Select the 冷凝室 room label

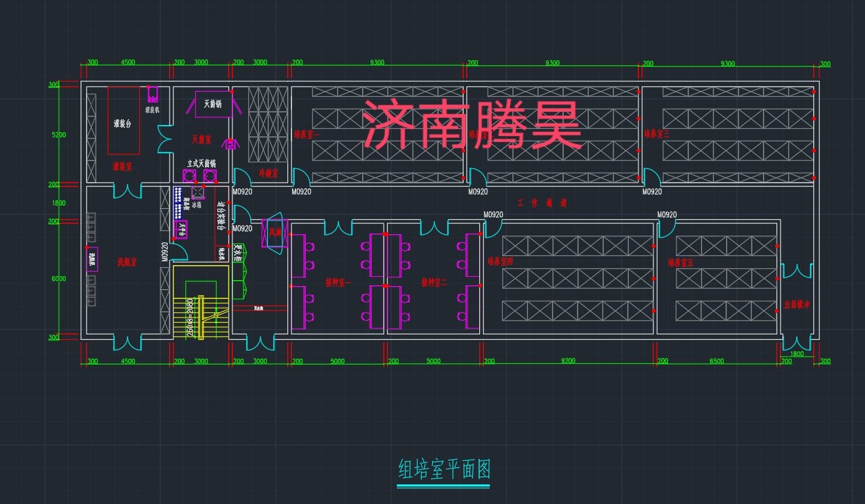point(268,173)
